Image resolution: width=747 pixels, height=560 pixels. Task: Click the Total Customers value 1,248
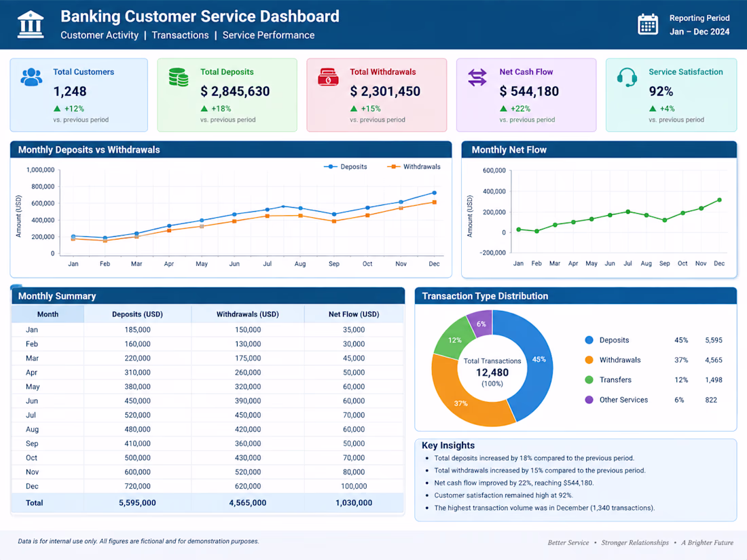point(69,92)
